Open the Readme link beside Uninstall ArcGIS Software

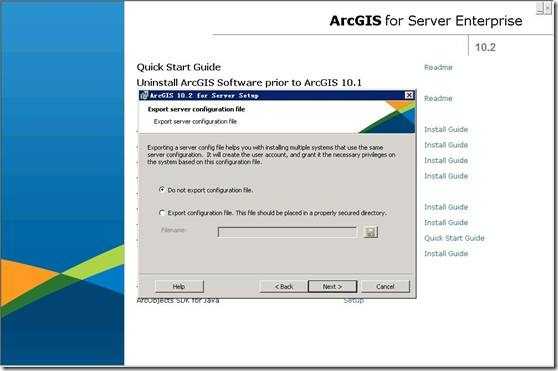coord(438,98)
